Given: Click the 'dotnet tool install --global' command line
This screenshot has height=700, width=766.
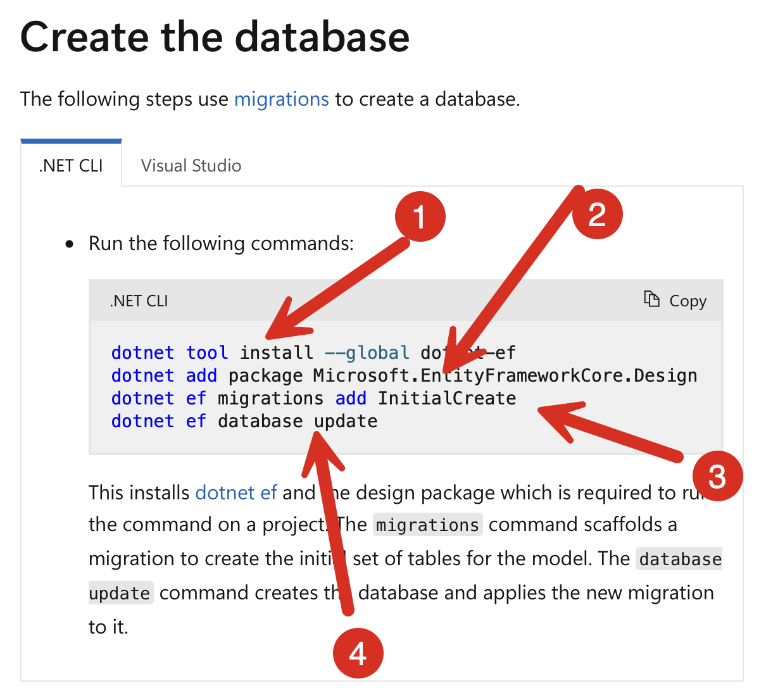Looking at the screenshot, I should click(x=313, y=353).
